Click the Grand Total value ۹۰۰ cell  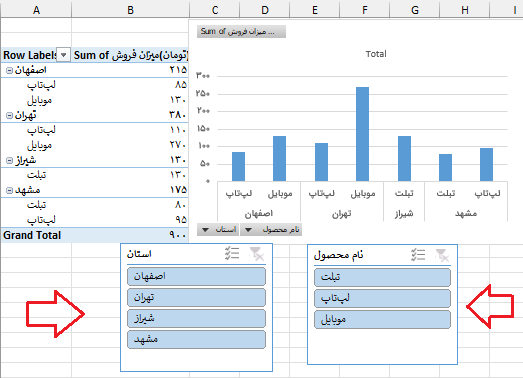point(130,235)
